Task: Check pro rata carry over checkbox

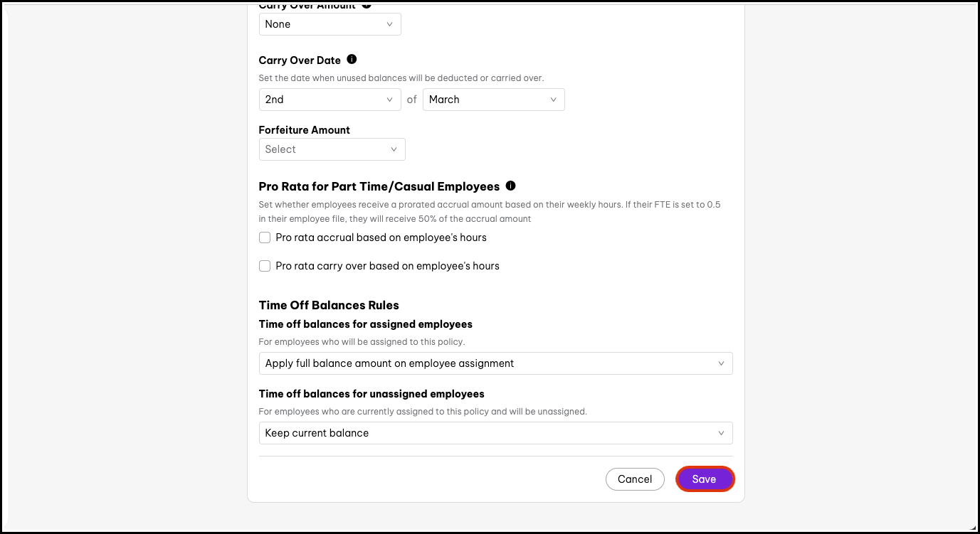Action: pos(265,266)
